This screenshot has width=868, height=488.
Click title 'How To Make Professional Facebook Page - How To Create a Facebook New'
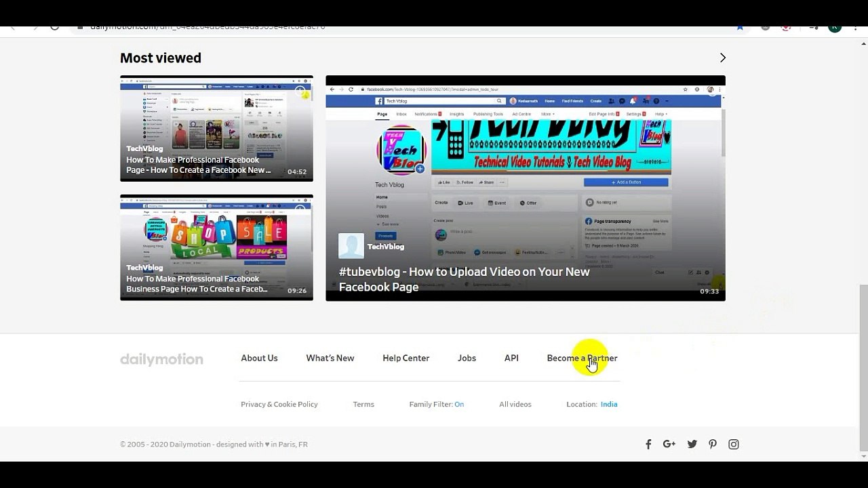pos(199,165)
